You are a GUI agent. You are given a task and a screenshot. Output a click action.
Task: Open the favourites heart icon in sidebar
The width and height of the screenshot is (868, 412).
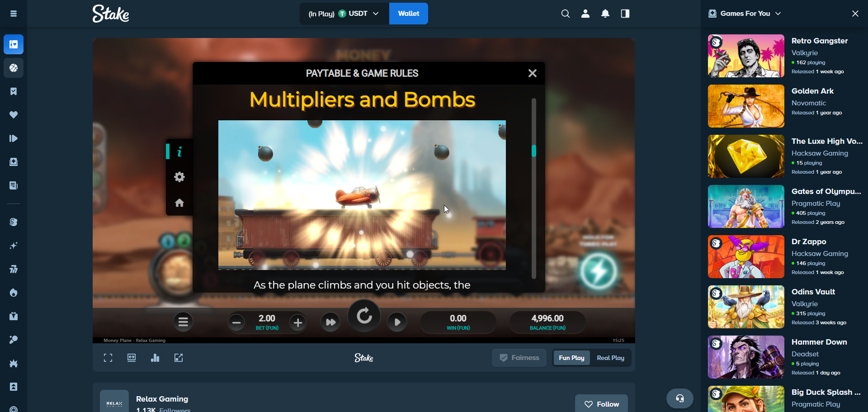(14, 115)
